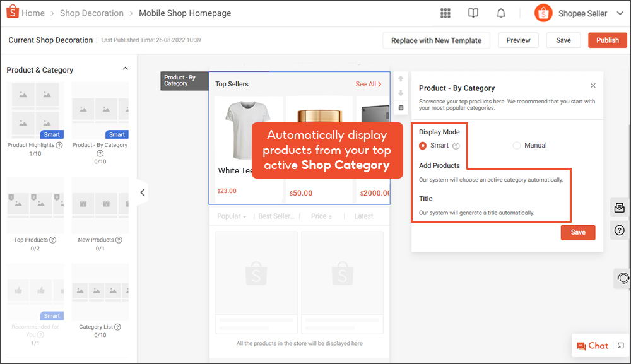
Task: Move the component up with the arrow icon
Action: click(x=401, y=78)
